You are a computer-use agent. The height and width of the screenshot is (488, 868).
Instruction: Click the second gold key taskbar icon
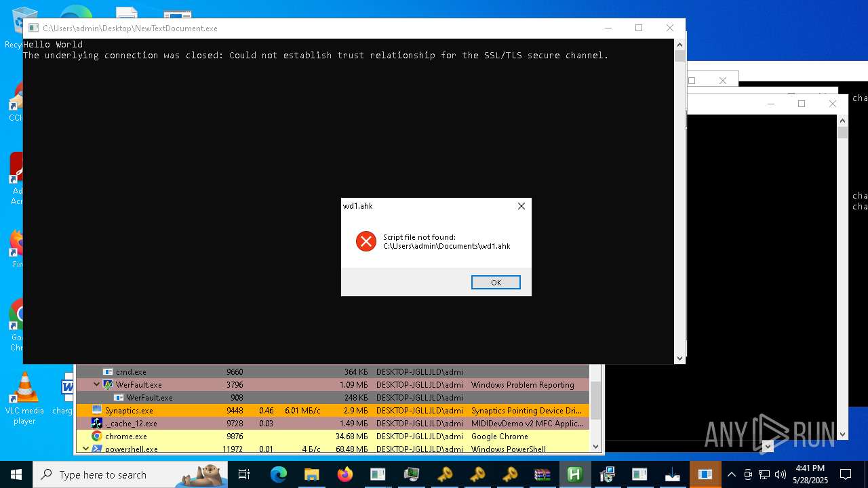click(x=477, y=474)
